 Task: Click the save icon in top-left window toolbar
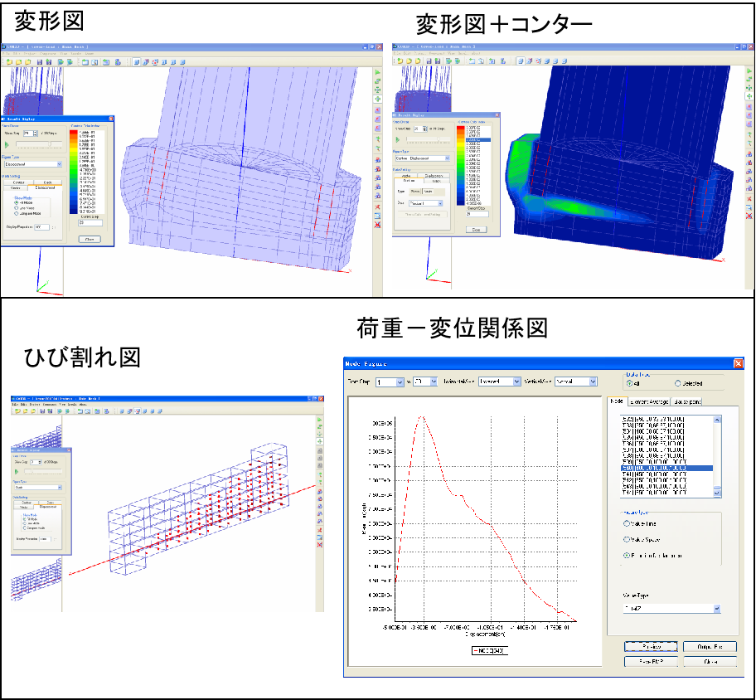41,62
